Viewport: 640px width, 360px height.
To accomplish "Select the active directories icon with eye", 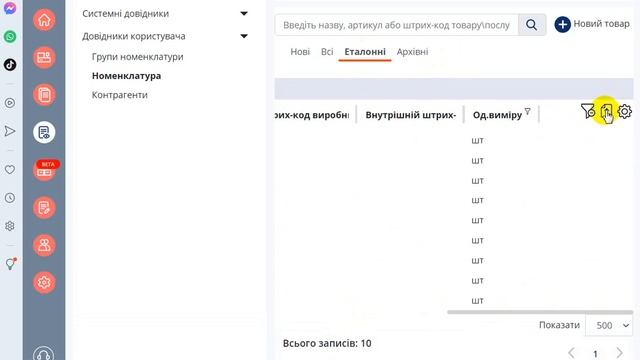I will (44, 132).
